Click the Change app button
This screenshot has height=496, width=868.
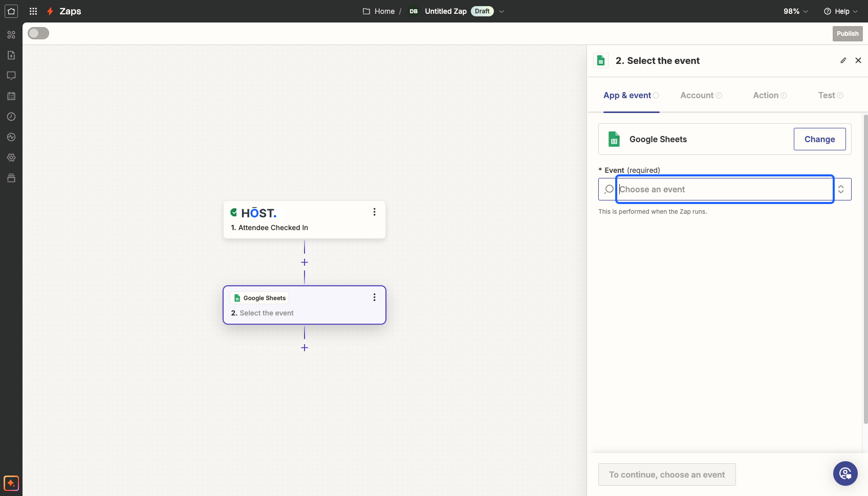pyautogui.click(x=820, y=139)
